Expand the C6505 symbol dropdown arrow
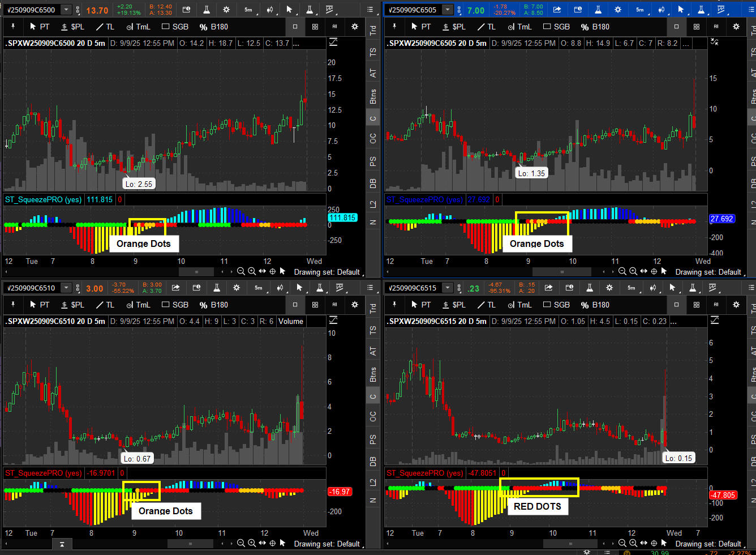The width and height of the screenshot is (756, 555). pyautogui.click(x=448, y=10)
